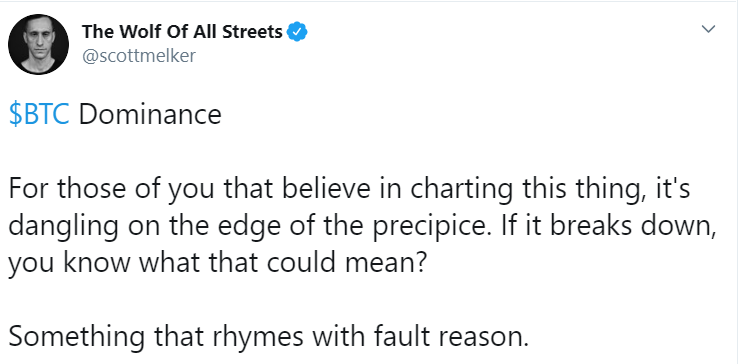
Task: Open the @scottmelker handle link
Action: coord(139,56)
